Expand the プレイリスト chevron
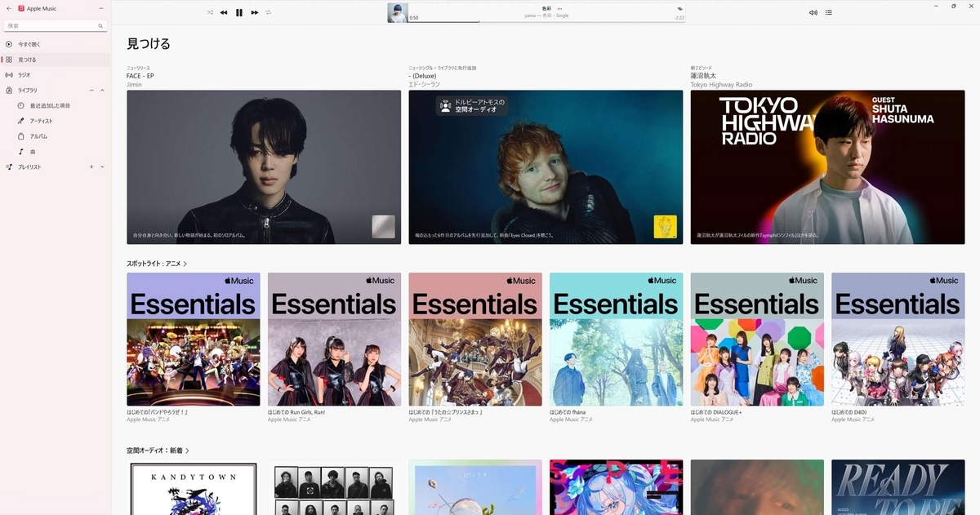 click(x=102, y=166)
